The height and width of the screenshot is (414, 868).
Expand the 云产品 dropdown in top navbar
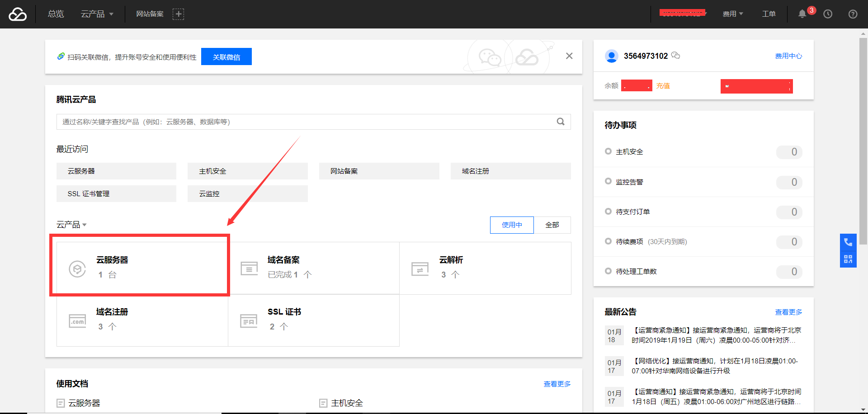pyautogui.click(x=97, y=14)
